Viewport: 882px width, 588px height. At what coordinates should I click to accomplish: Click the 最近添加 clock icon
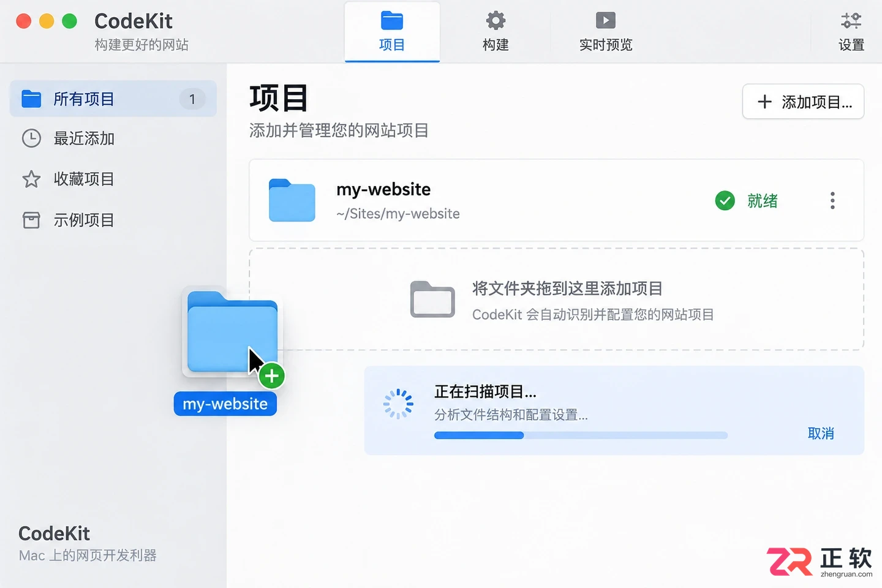(31, 138)
